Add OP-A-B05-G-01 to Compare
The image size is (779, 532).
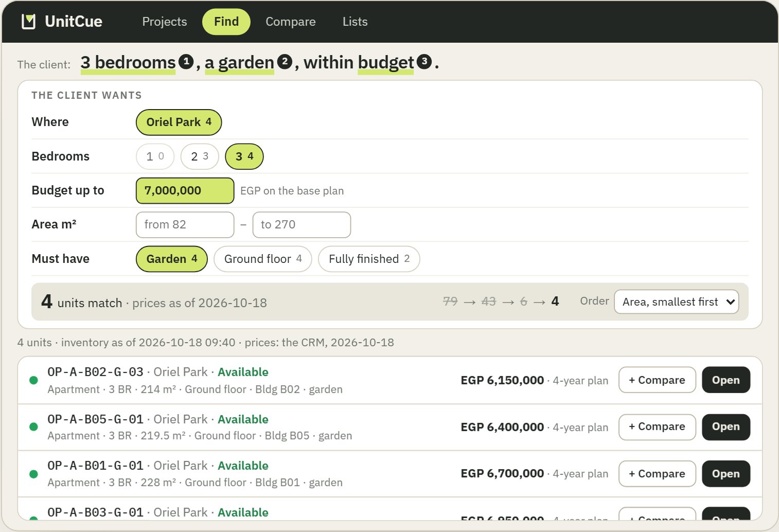657,427
